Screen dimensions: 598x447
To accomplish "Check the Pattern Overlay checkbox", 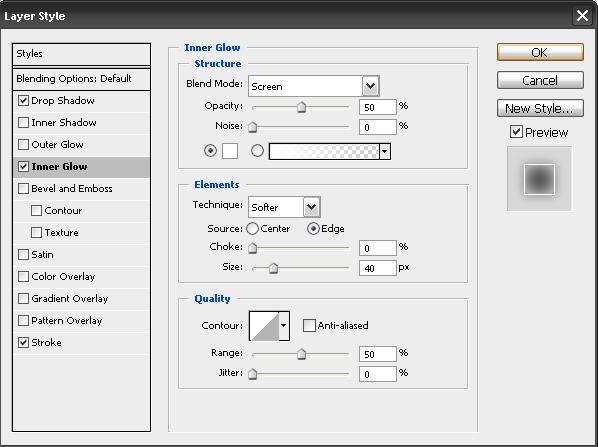I will [23, 320].
